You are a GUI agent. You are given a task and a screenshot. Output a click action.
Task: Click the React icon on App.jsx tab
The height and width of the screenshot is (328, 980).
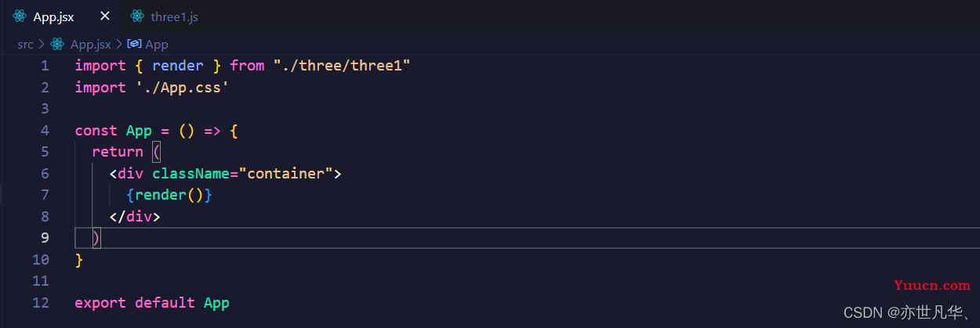coord(20,16)
